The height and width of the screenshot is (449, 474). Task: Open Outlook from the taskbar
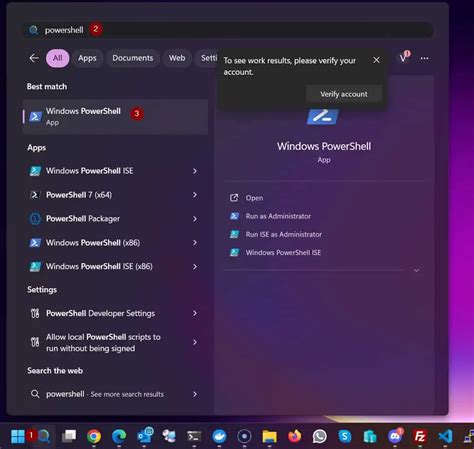[144, 435]
